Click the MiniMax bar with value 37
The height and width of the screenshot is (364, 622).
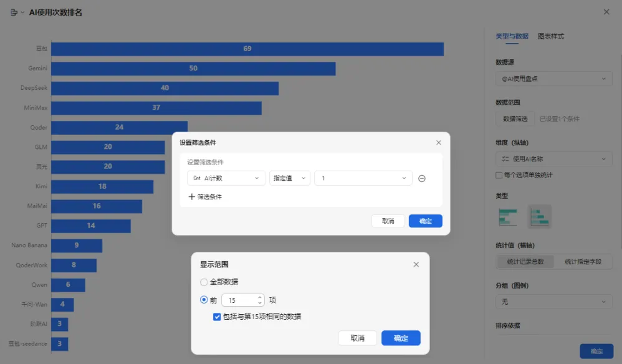click(x=156, y=108)
